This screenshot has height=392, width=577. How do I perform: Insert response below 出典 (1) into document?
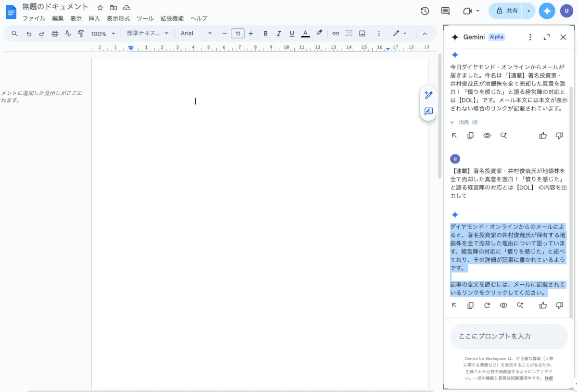click(454, 136)
